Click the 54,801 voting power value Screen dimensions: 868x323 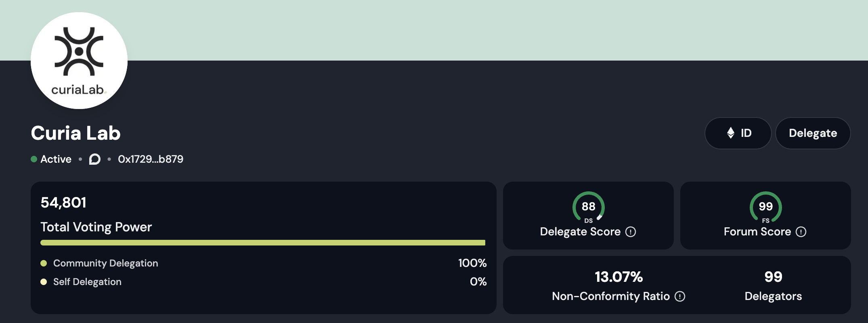(x=63, y=203)
